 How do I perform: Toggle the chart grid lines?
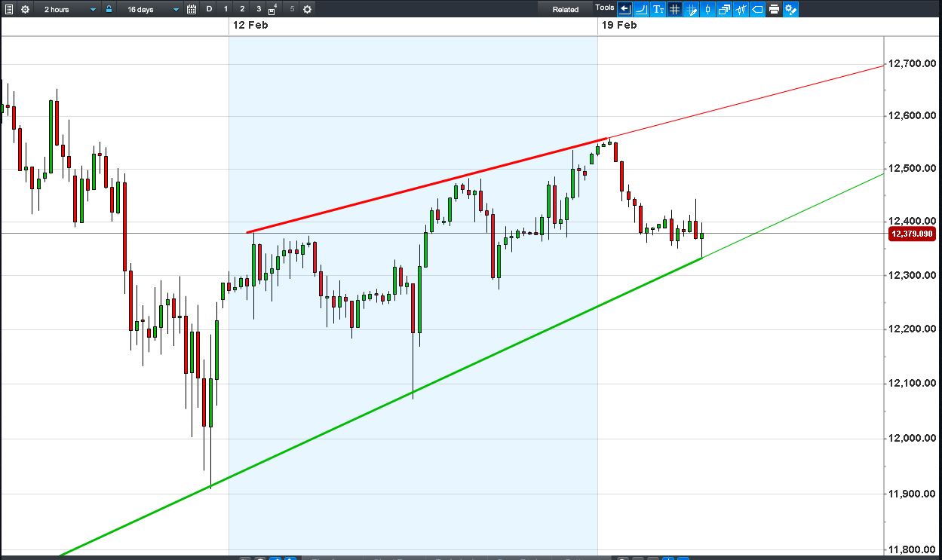674,9
